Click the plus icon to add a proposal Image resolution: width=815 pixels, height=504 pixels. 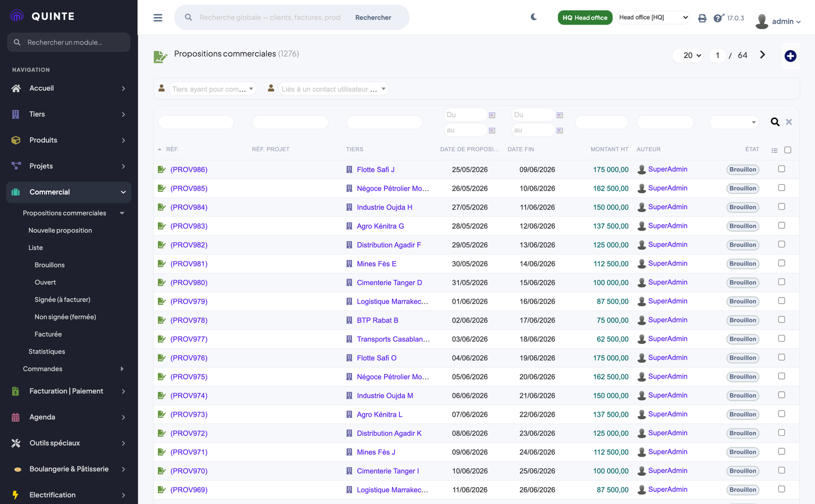(x=790, y=56)
